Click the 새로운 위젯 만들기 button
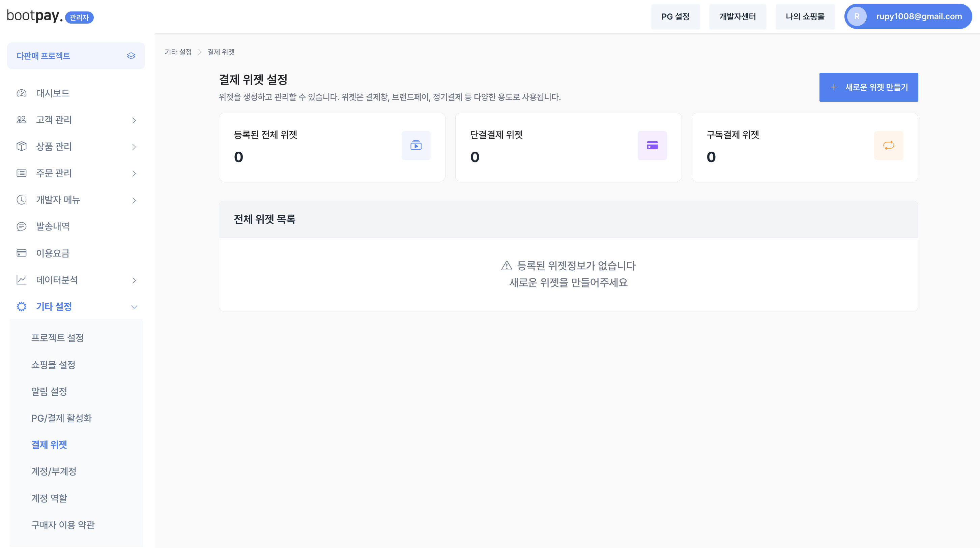Image resolution: width=980 pixels, height=548 pixels. 868,87
